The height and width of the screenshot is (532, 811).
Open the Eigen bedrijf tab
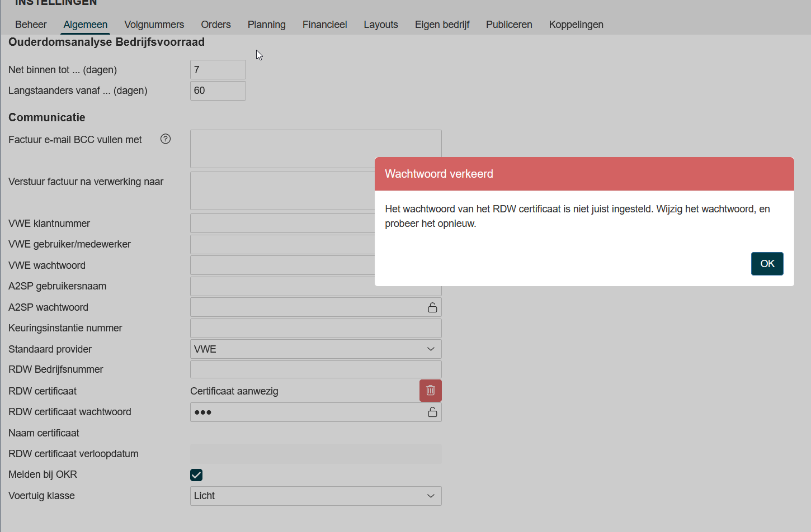442,25
